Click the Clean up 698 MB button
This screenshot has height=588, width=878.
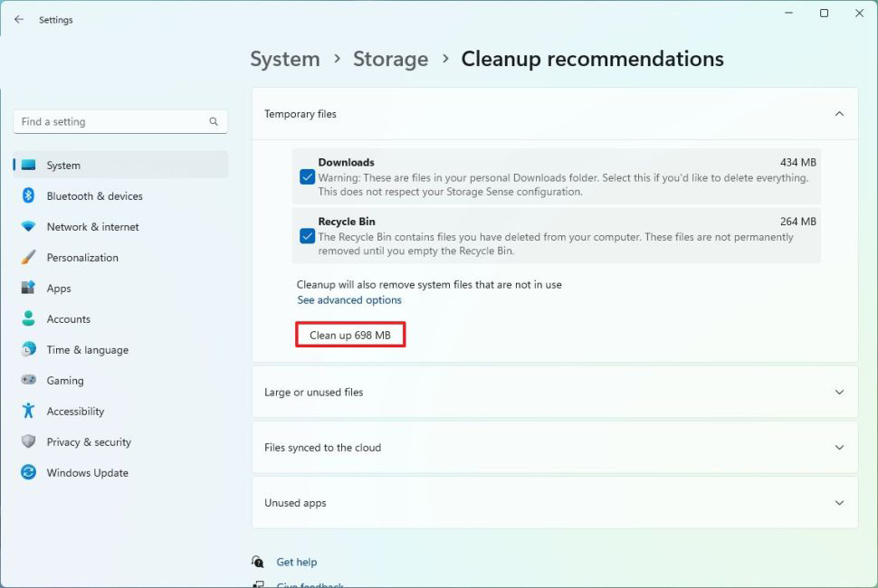point(350,335)
